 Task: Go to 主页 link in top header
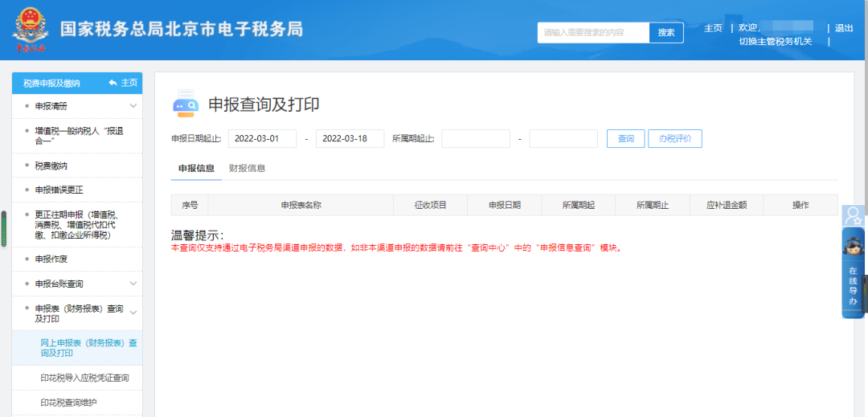pos(713,28)
